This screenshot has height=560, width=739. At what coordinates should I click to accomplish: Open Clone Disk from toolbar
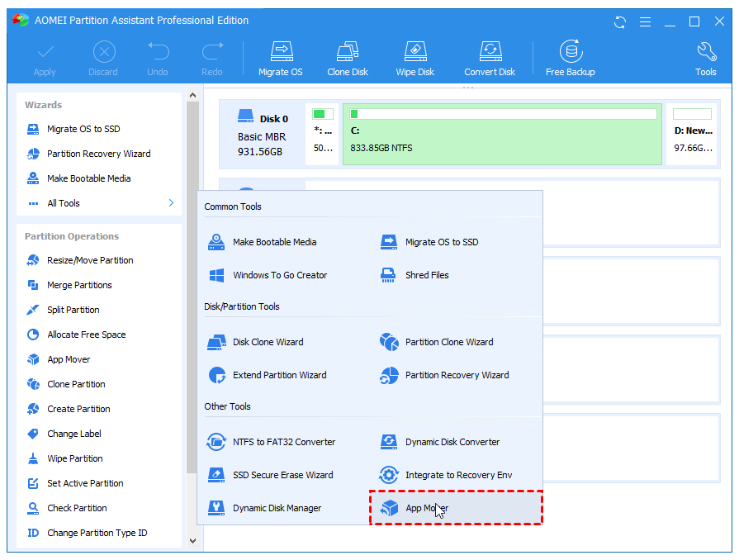point(348,59)
